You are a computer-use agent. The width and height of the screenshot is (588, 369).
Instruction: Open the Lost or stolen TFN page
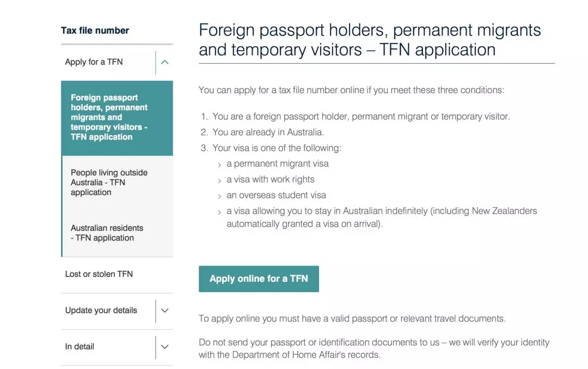(99, 274)
